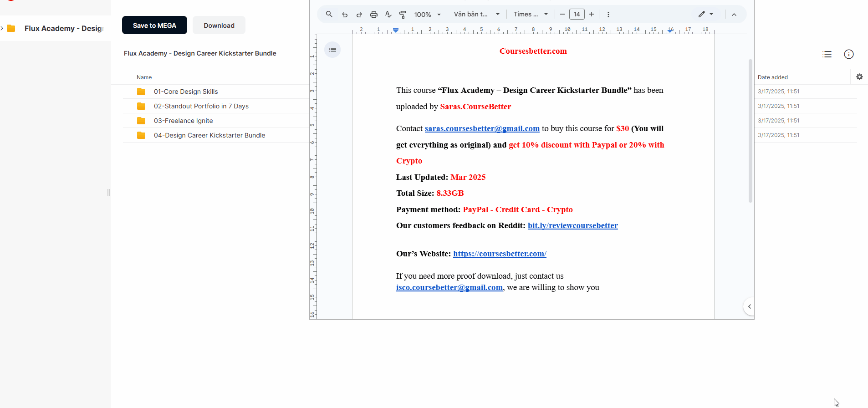The image size is (868, 408).
Task: Show the document outline panel
Action: (x=332, y=50)
